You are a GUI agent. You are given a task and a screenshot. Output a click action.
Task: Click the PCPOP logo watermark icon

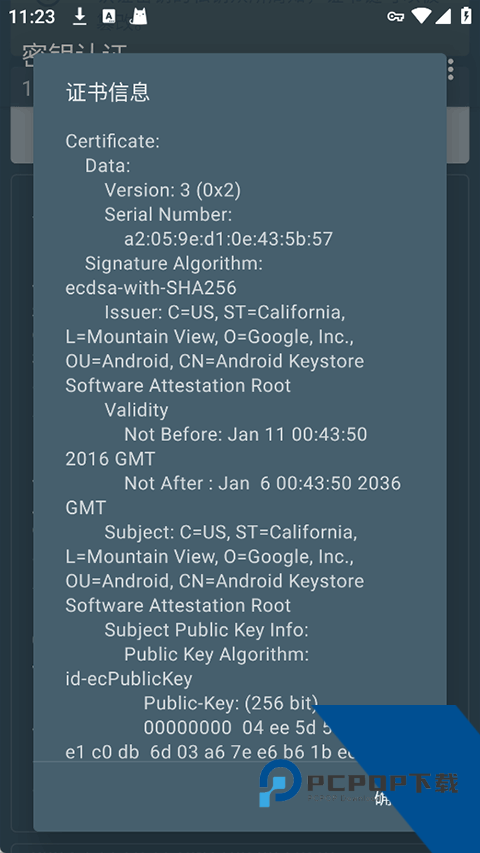coord(280,783)
